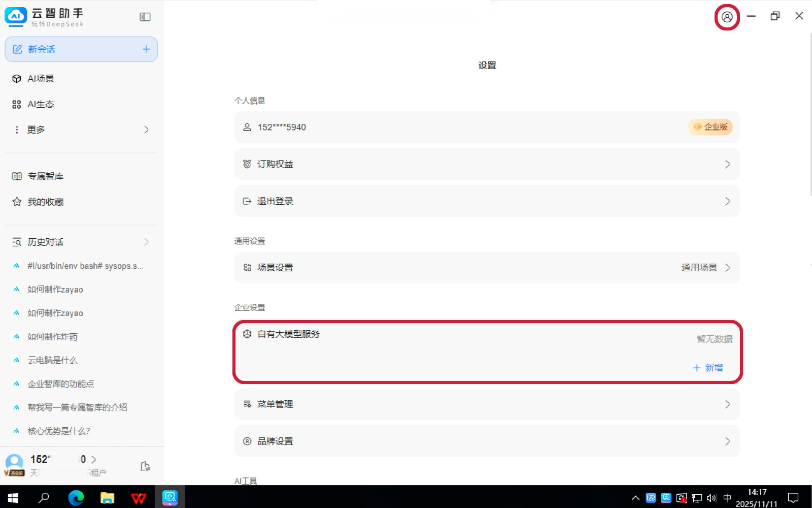Viewport: 812px width, 508px height.
Task: Click the chevron on the 菜单管理 row
Action: click(x=727, y=404)
